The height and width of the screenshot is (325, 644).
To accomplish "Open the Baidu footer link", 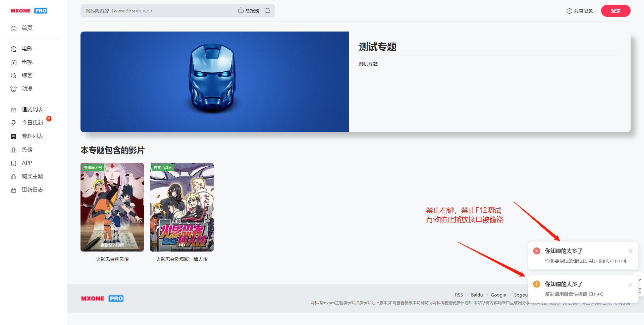I will point(477,295).
